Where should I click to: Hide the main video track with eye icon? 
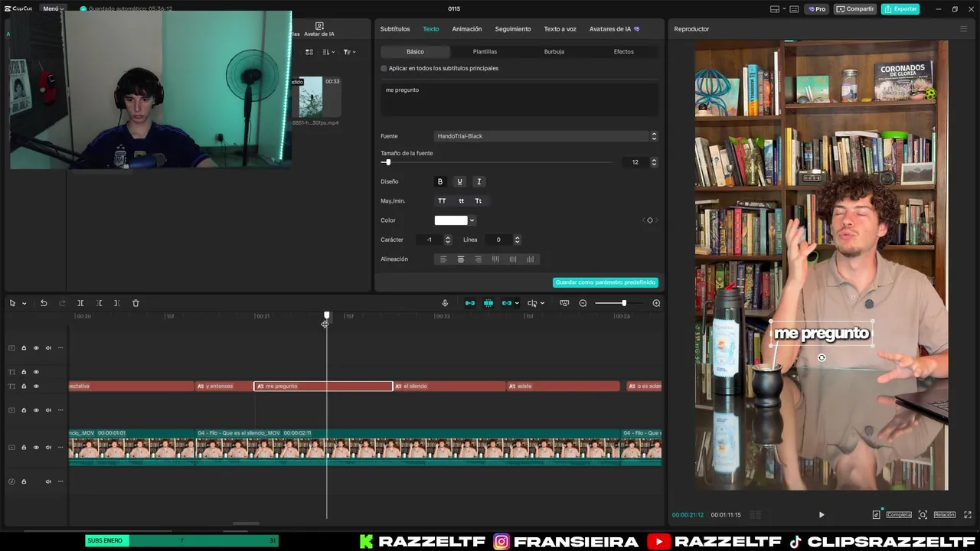coord(36,448)
